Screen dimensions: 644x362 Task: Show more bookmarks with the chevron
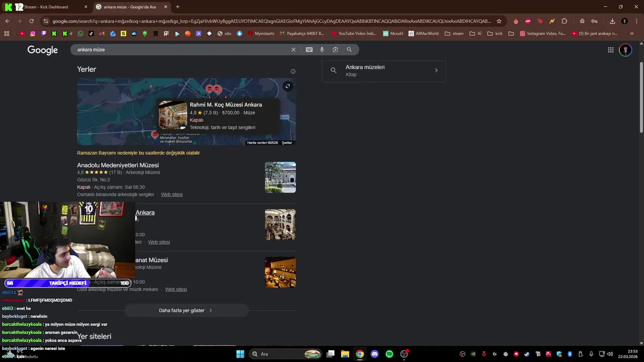(632, 34)
